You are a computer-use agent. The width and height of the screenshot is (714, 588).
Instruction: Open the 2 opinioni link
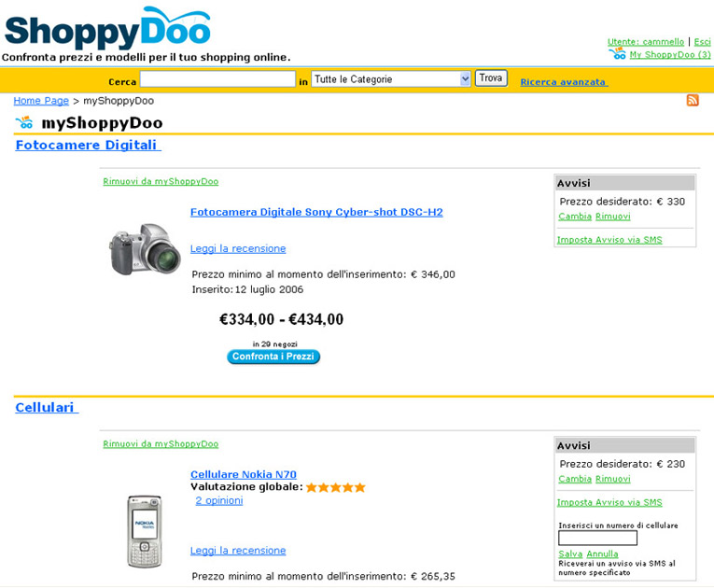219,500
